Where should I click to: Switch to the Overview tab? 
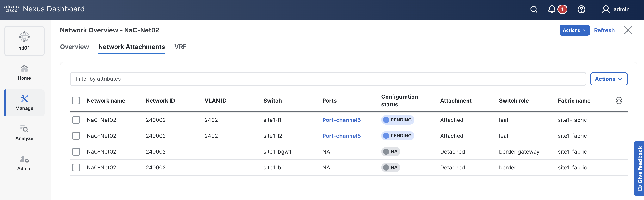click(75, 47)
